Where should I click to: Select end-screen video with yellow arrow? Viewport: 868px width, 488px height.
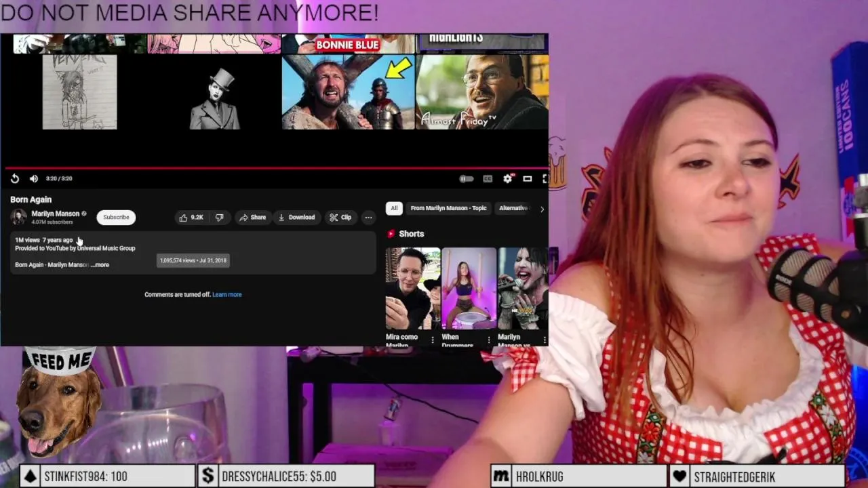click(348, 92)
